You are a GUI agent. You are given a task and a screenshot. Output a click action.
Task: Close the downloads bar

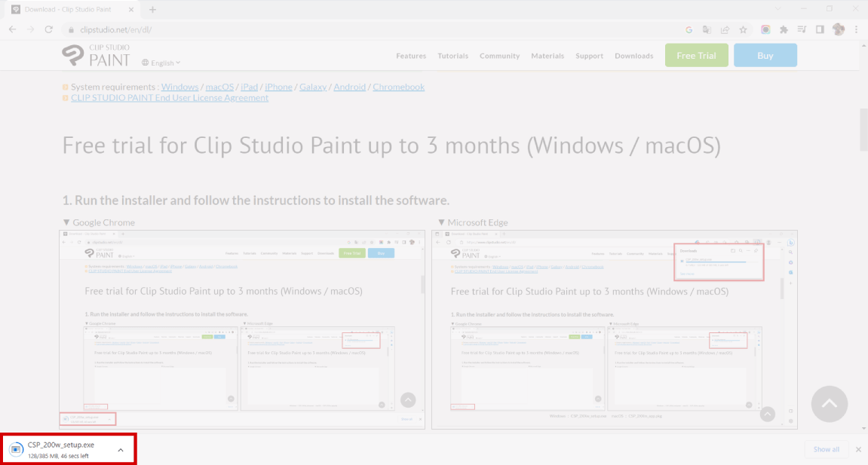(x=859, y=449)
